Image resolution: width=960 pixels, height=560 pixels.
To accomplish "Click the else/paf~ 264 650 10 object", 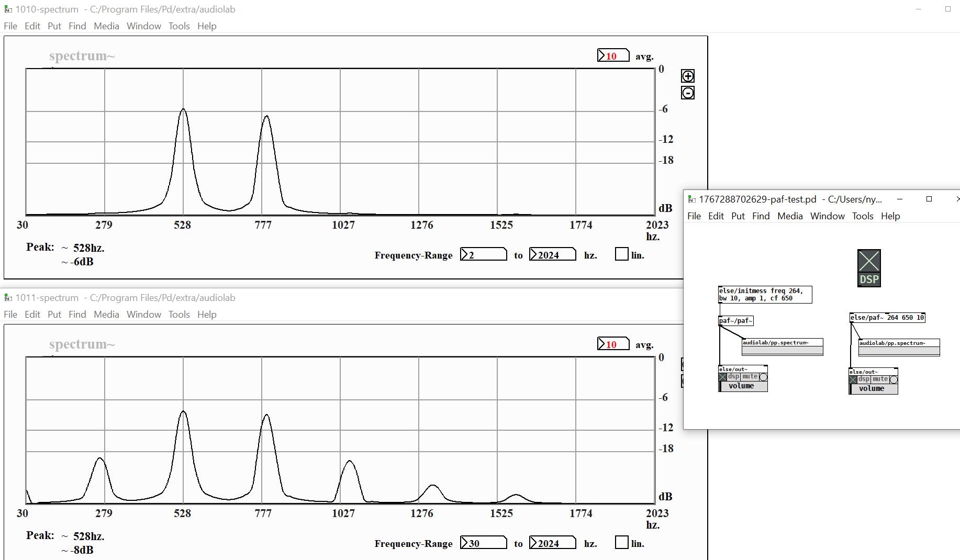I will pos(887,318).
